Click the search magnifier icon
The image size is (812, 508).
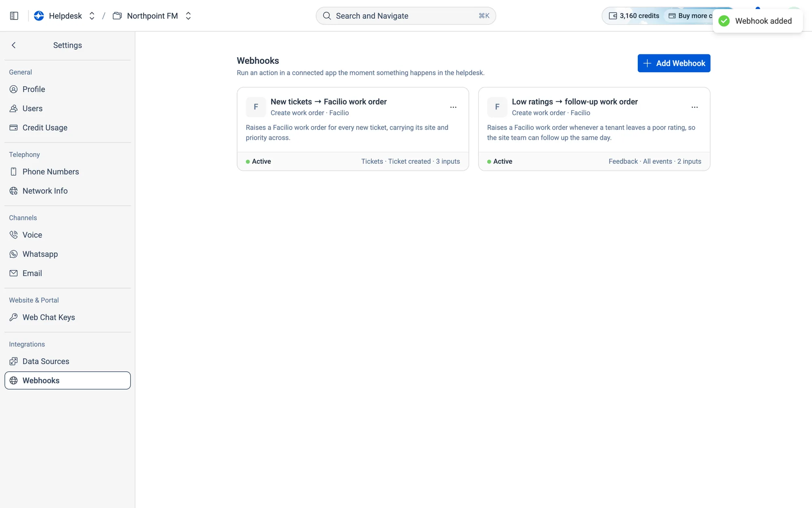click(327, 16)
